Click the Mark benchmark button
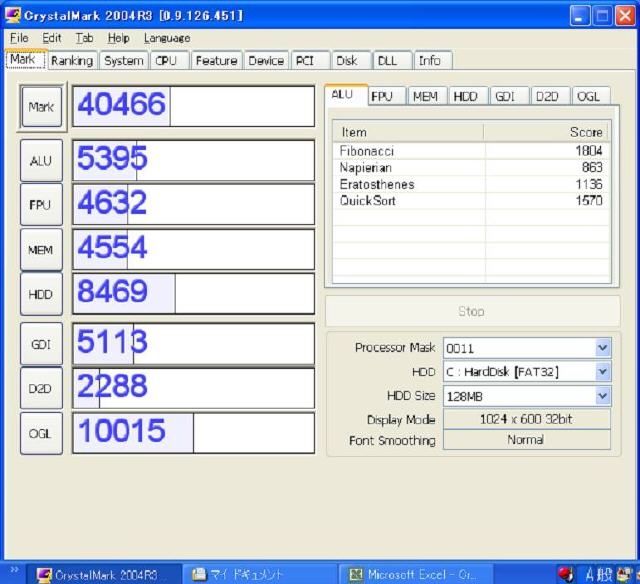640x584 pixels. pos(42,107)
